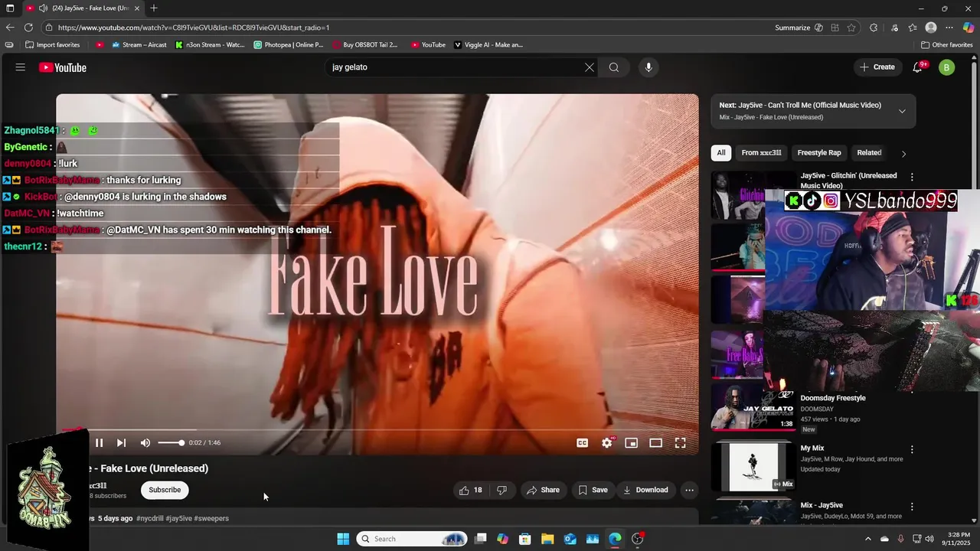Subscribe to the channel
Image resolution: width=980 pixels, height=551 pixels.
165,490
